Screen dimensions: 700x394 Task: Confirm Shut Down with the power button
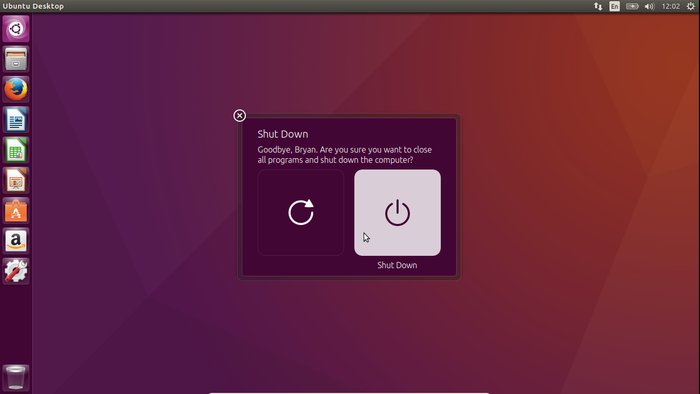coord(397,212)
